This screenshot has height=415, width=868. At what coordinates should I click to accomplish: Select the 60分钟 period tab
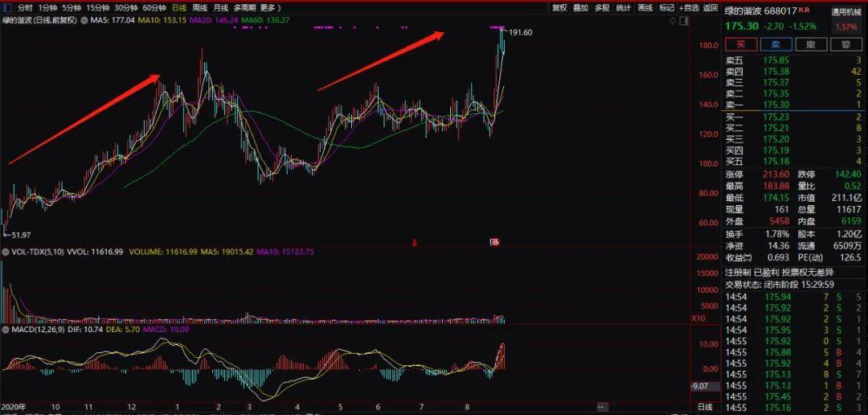click(x=154, y=8)
